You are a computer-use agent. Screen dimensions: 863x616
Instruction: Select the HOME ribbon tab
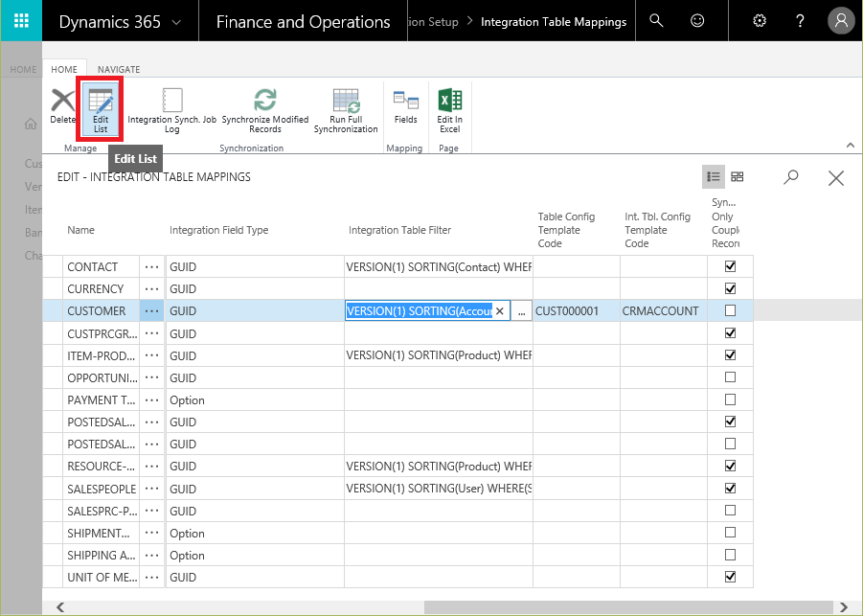(64, 69)
